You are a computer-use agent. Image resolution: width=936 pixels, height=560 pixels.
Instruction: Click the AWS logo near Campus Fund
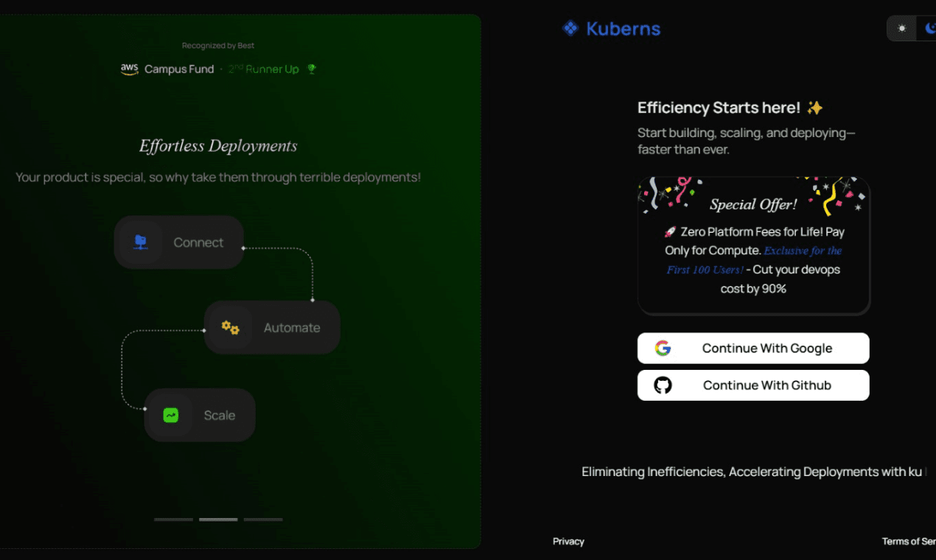pyautogui.click(x=129, y=69)
